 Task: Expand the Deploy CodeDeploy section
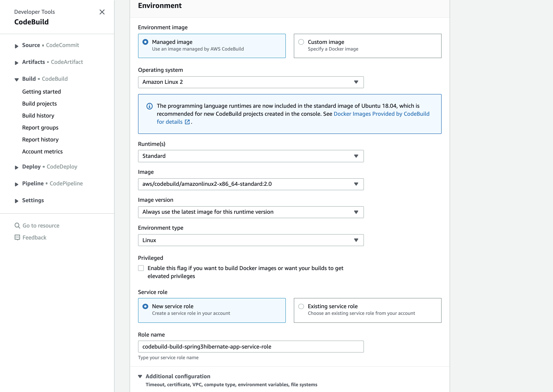(x=16, y=167)
